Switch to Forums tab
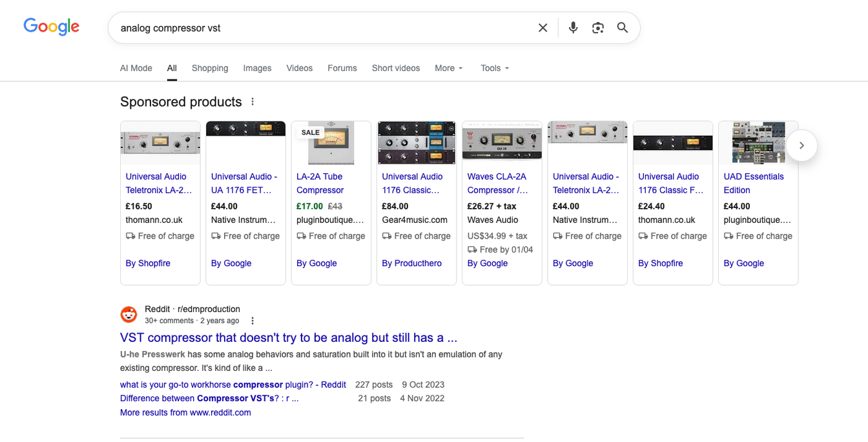 pyautogui.click(x=342, y=68)
